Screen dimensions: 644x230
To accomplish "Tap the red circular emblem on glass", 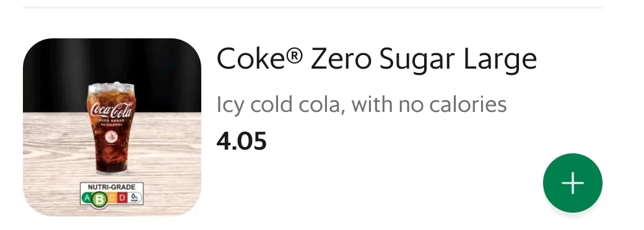I will click(x=111, y=137).
